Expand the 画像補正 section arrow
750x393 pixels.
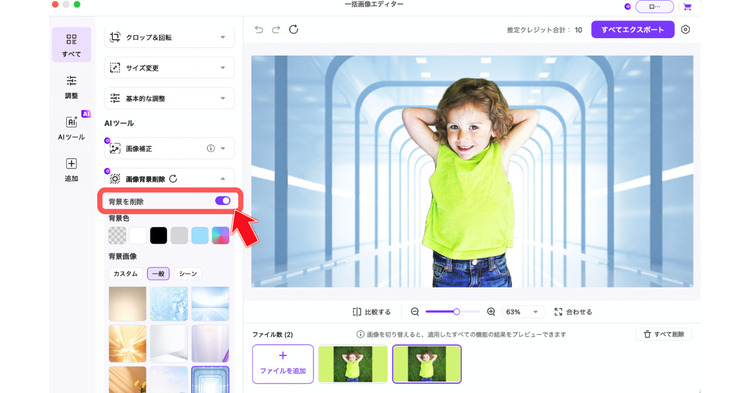click(x=223, y=149)
